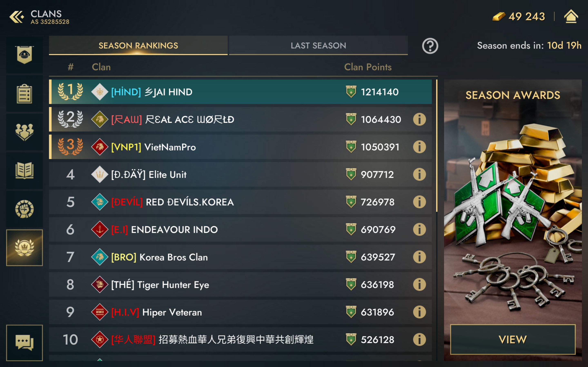Open the raised-fist emblem sidebar icon
The height and width of the screenshot is (367, 588).
(24, 209)
